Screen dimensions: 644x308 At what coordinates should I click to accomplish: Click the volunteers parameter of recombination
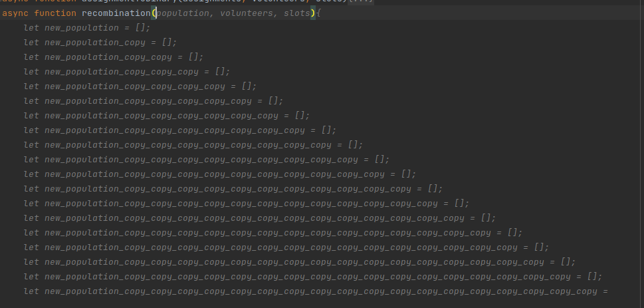tap(247, 13)
